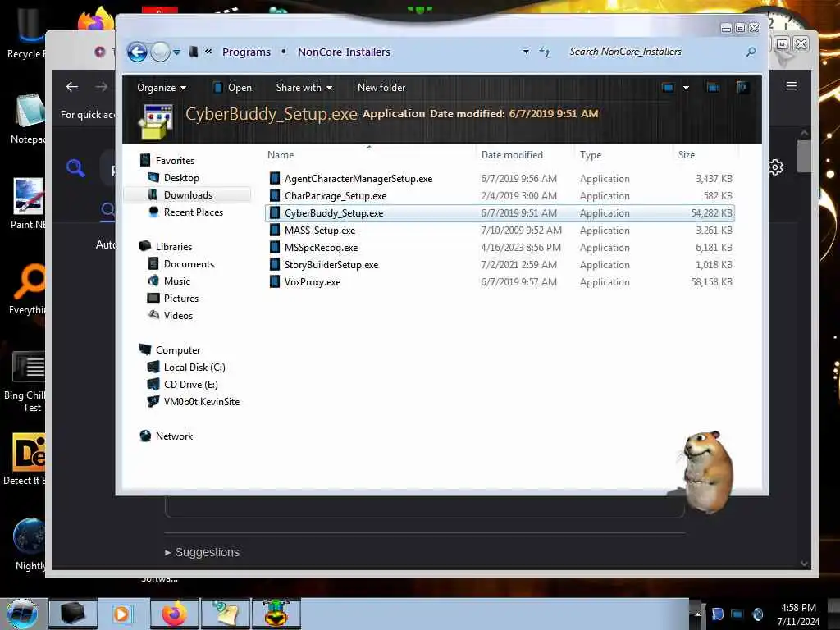This screenshot has height=630, width=840.
Task: Click the VoxProxy.exe file icon
Action: pos(274,282)
